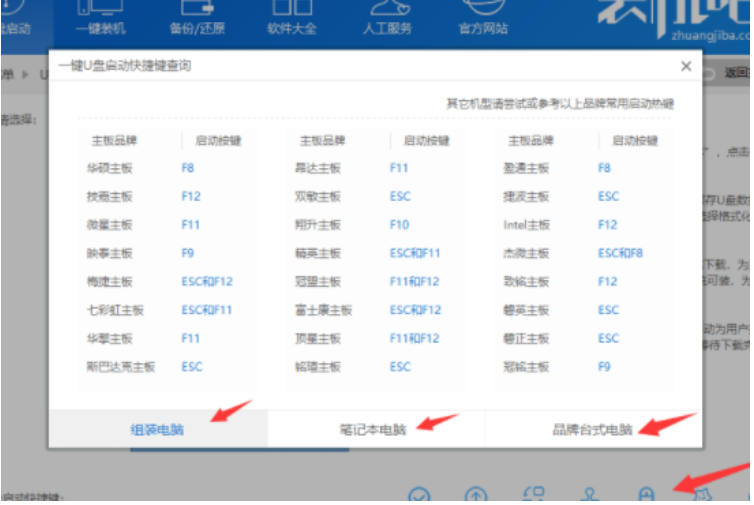Select the 捷波主板 brand entry
This screenshot has width=754, height=505.
pos(526,196)
